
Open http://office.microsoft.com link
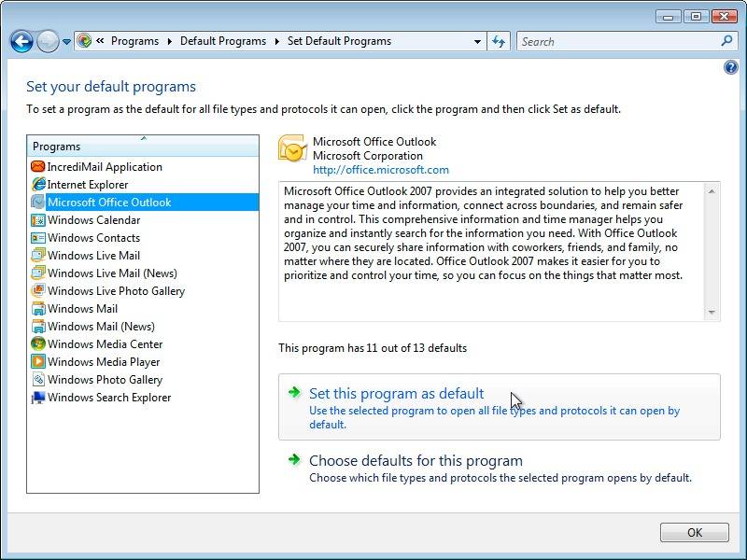[381, 170]
